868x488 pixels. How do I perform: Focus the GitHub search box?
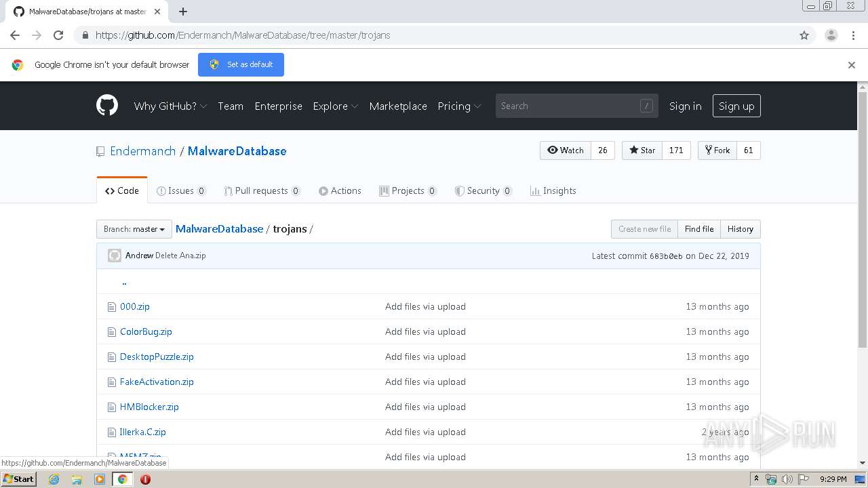click(577, 106)
